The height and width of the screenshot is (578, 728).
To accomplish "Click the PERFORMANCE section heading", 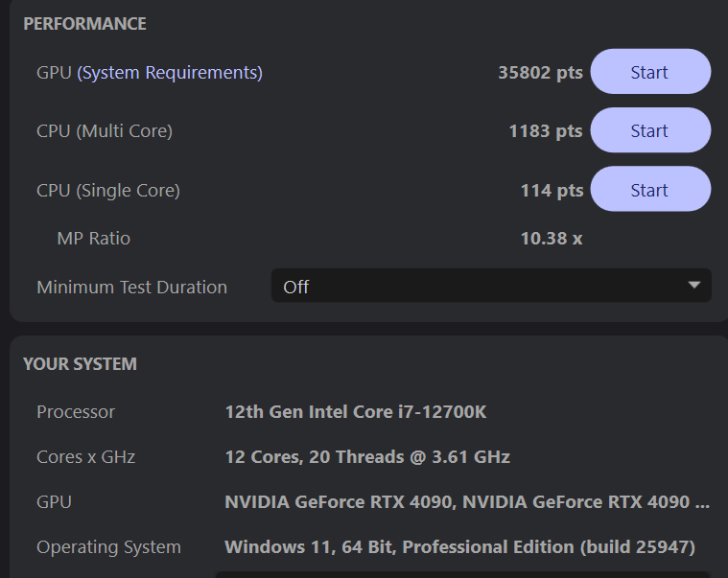I will [x=84, y=24].
